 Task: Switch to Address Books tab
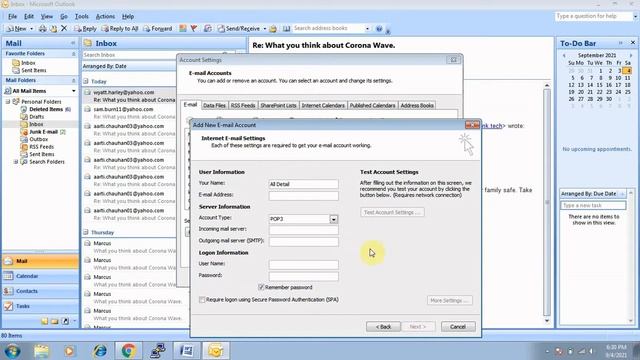click(x=417, y=105)
